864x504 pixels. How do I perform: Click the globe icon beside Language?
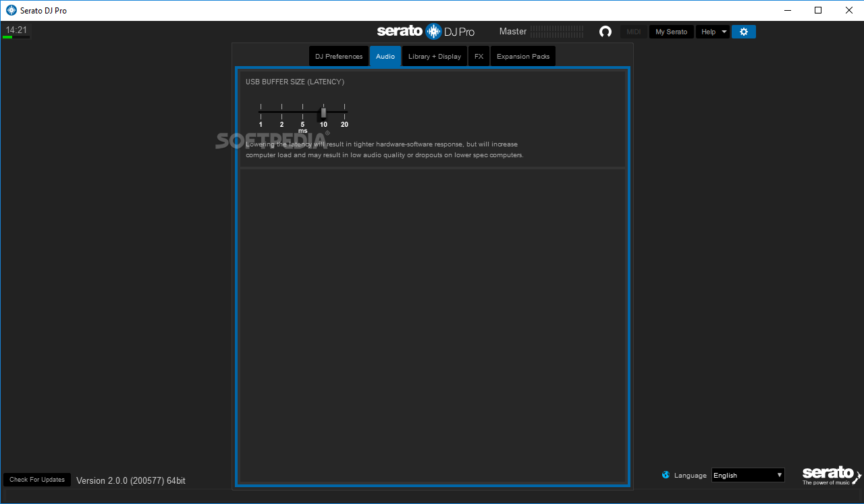click(666, 475)
